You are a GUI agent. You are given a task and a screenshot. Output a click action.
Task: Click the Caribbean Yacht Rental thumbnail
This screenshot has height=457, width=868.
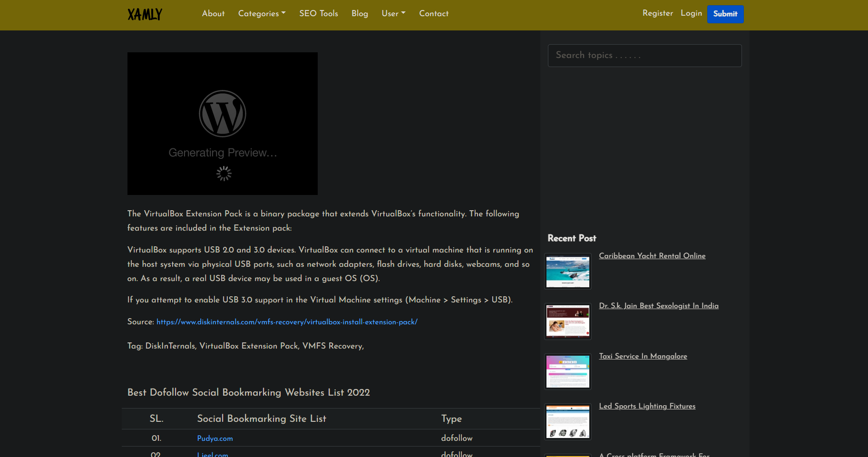(568, 271)
